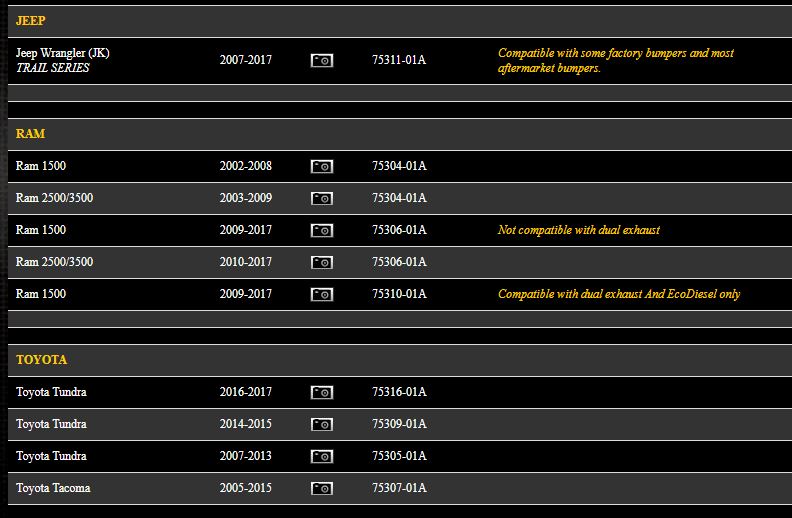The width and height of the screenshot is (792, 518).
Task: Select part number 75307-01A
Action: [x=399, y=487]
